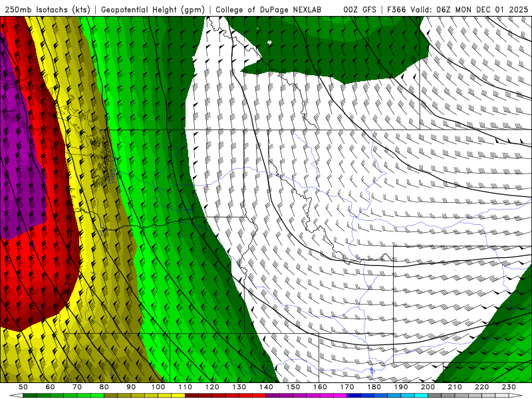Click the "College of DuPage NEXLAB" label
Screen dimensions: 532x399
pyautogui.click(x=268, y=10)
